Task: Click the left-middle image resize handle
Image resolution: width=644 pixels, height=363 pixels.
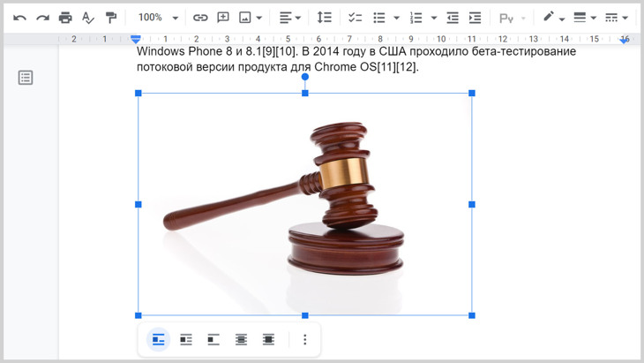Action: (x=139, y=204)
